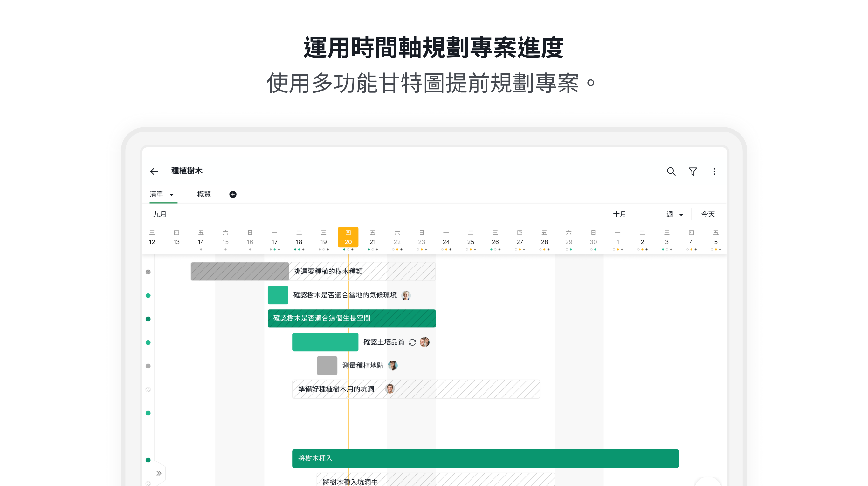This screenshot has height=486, width=868.
Task: Select the green bar for 確認土壤品質
Action: [325, 342]
